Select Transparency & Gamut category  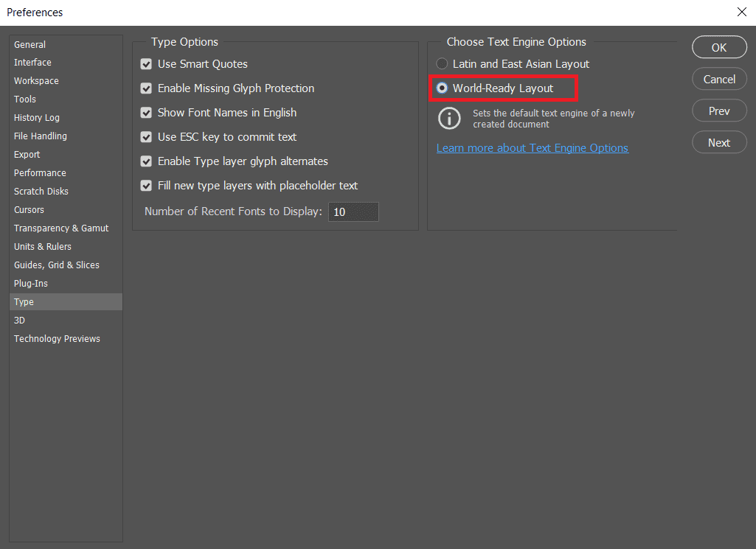pos(66,228)
